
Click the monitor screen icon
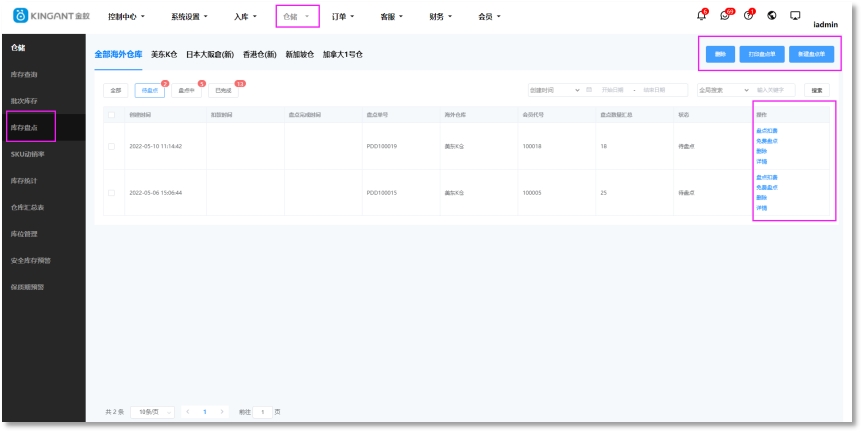click(x=795, y=16)
